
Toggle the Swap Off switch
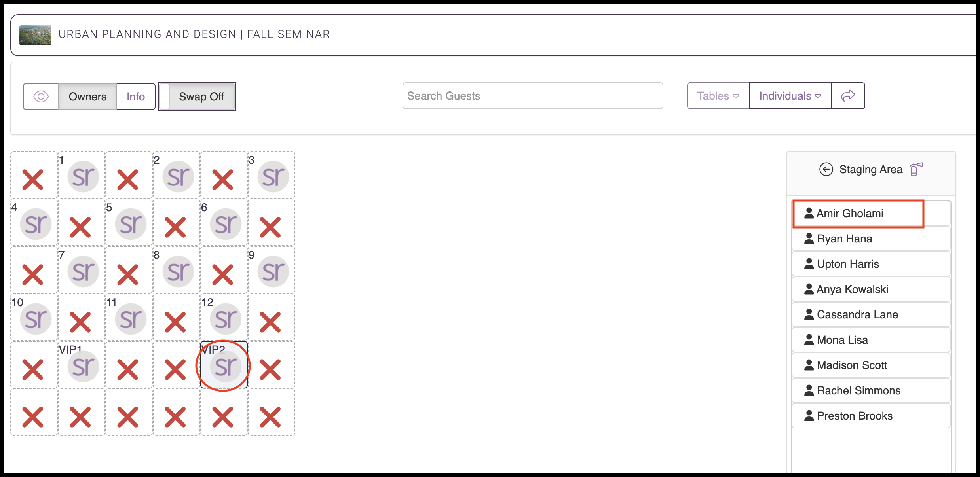[197, 97]
